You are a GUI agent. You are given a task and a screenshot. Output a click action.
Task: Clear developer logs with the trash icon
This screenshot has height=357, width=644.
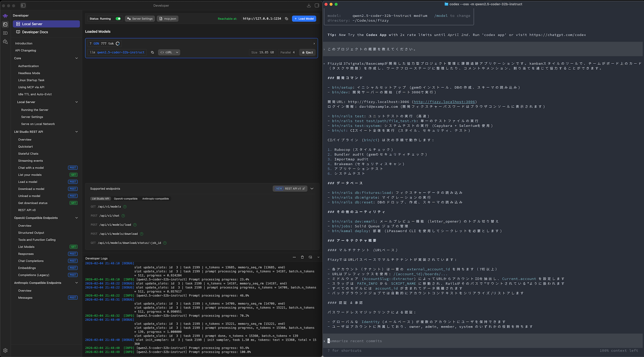point(302,257)
